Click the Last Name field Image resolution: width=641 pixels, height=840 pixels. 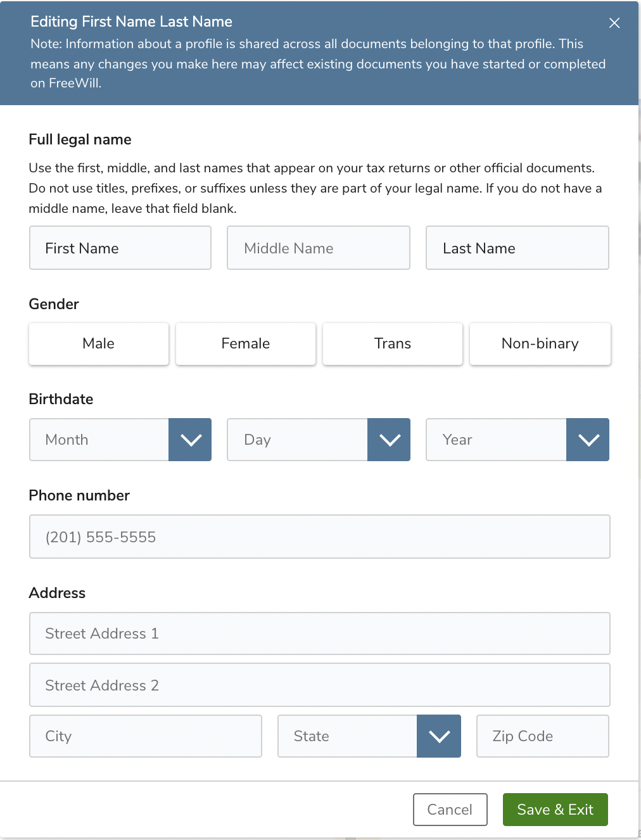click(x=517, y=248)
